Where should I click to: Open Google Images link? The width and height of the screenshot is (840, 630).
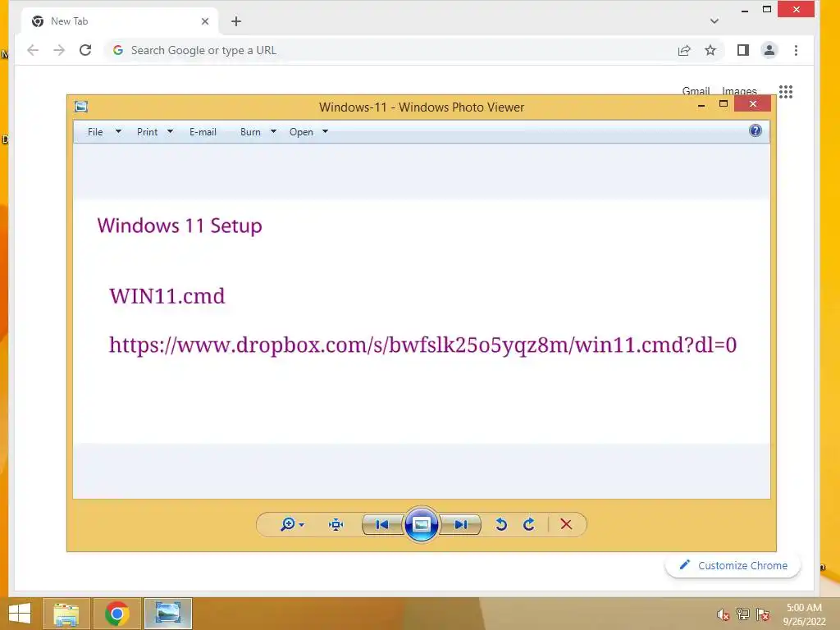[x=739, y=90]
